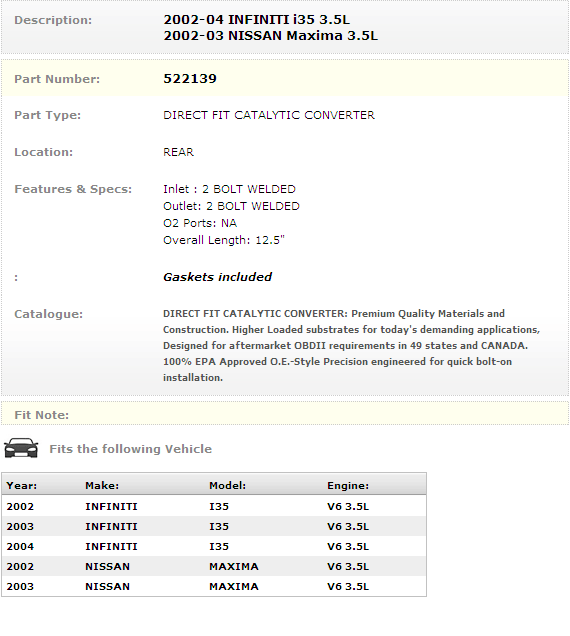
Task: Click V6 3.5L engine in 2003 NISSAN row
Action: [348, 587]
